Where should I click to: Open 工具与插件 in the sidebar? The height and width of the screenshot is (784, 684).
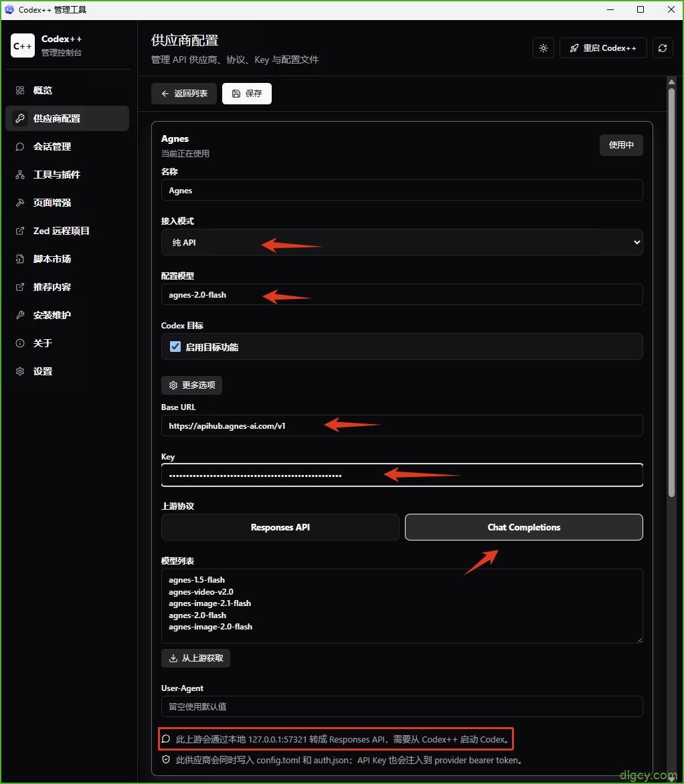(67, 175)
